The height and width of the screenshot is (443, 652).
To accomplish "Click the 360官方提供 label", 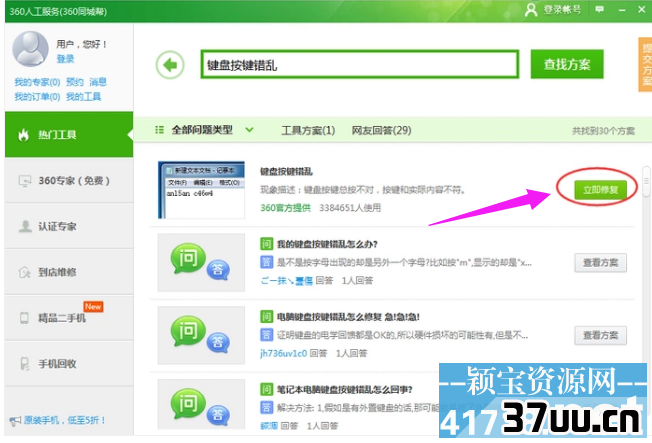I will coord(286,208).
